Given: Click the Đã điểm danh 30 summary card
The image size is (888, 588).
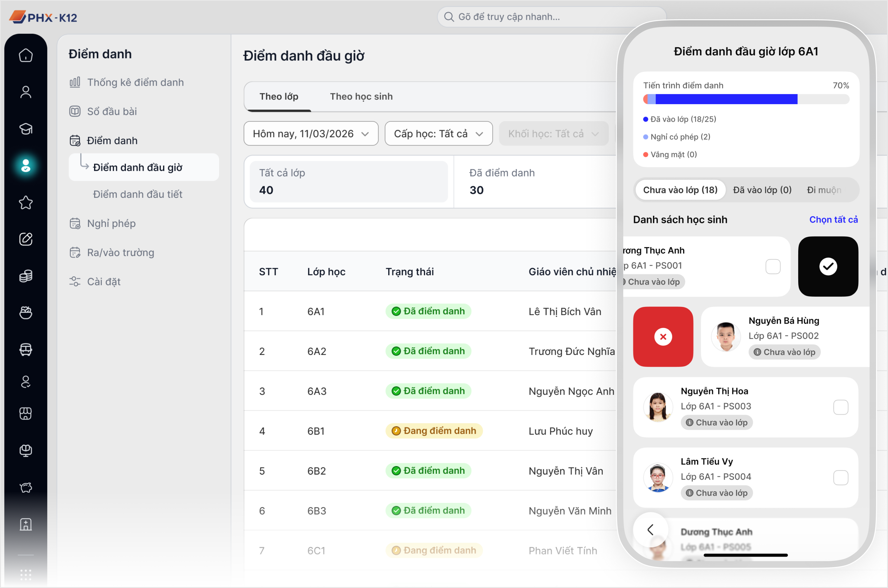Looking at the screenshot, I should 535,182.
